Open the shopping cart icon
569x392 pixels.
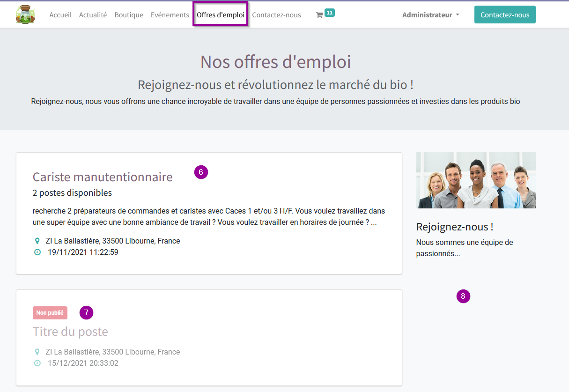[x=319, y=15]
